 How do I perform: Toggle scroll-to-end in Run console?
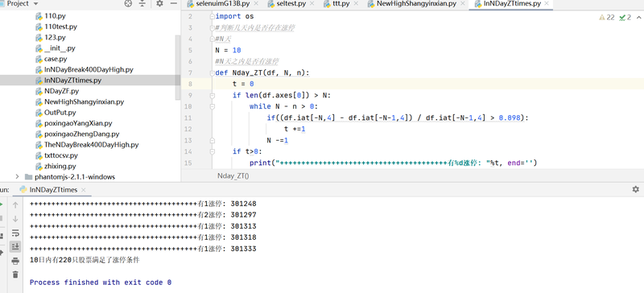pos(15,246)
